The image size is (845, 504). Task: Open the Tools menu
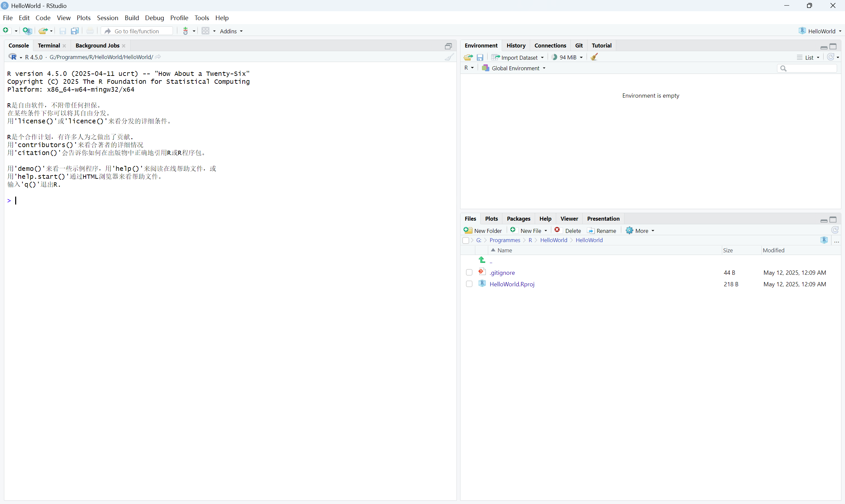click(x=201, y=18)
